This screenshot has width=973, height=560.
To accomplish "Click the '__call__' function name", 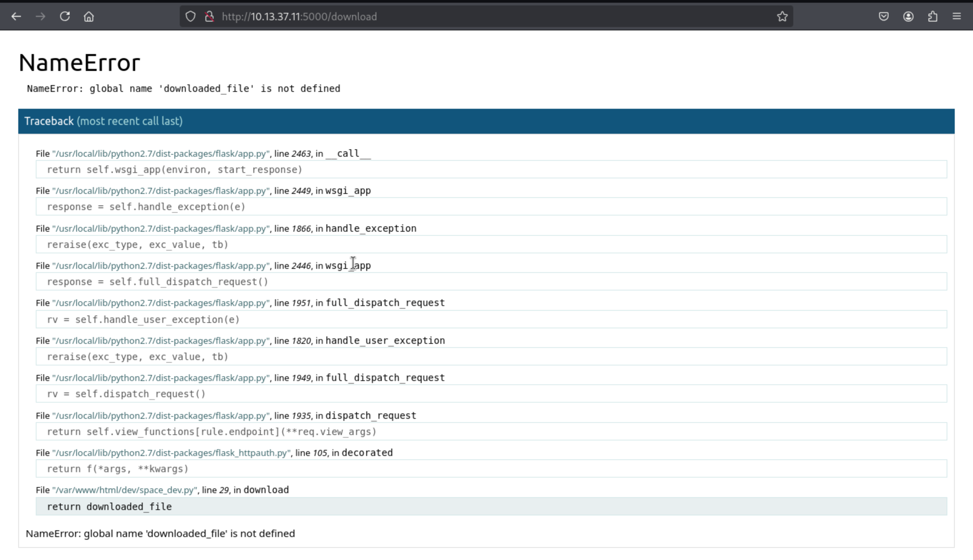I will pyautogui.click(x=348, y=154).
